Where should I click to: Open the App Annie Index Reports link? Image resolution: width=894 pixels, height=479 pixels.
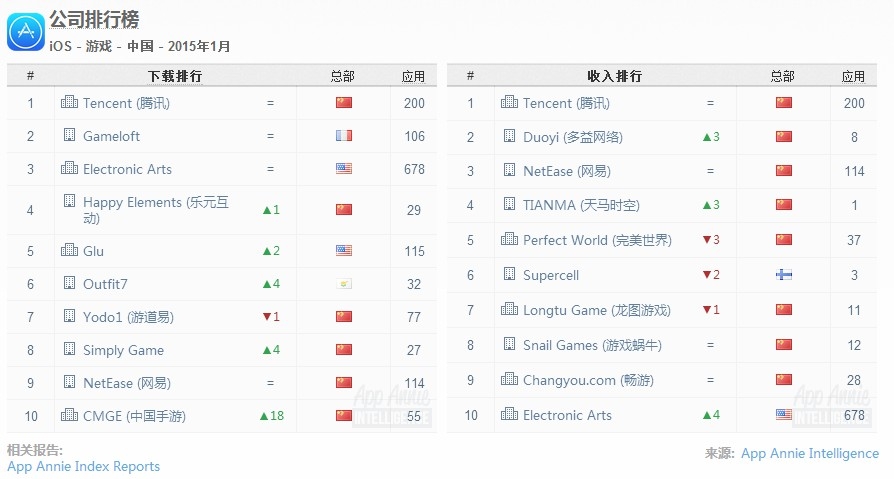(x=83, y=466)
